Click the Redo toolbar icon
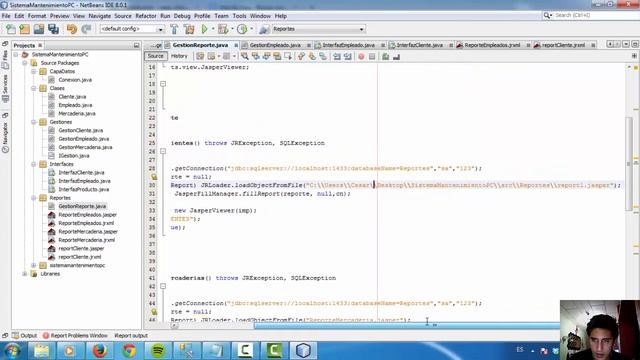640x360 pixels. (86, 29)
